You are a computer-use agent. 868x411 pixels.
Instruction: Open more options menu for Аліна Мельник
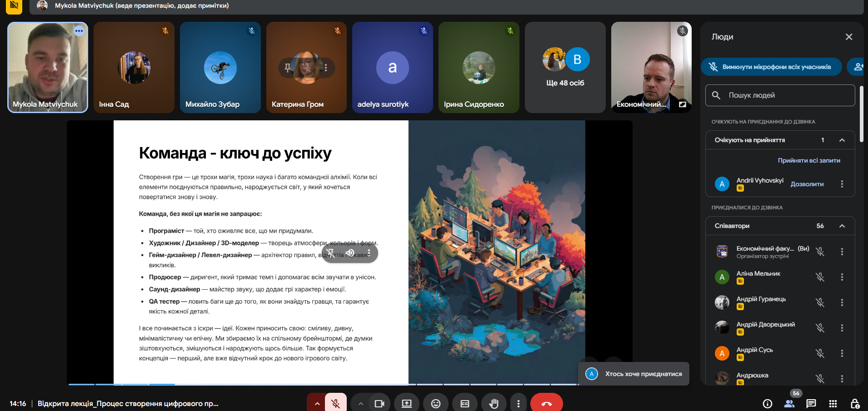[842, 277]
